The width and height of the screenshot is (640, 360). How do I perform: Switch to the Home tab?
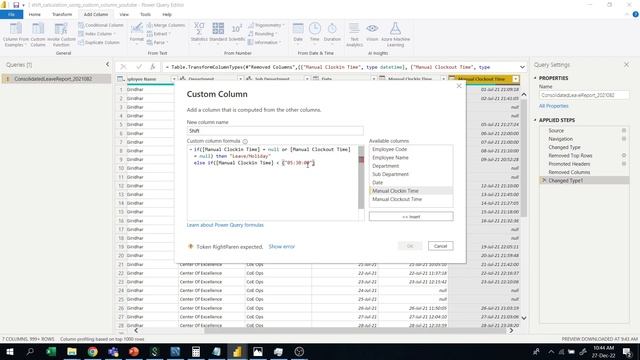35,14
